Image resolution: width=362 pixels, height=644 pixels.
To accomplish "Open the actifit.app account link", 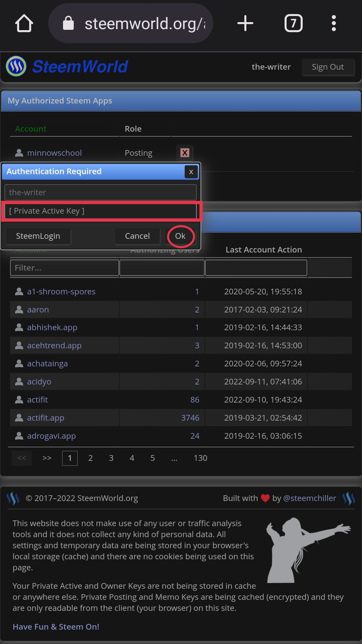I will coord(46,418).
